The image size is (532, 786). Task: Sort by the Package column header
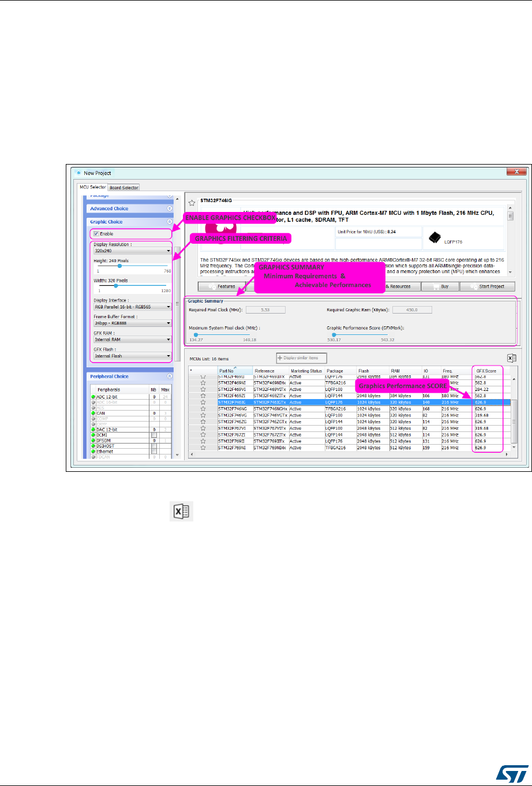tap(340, 370)
